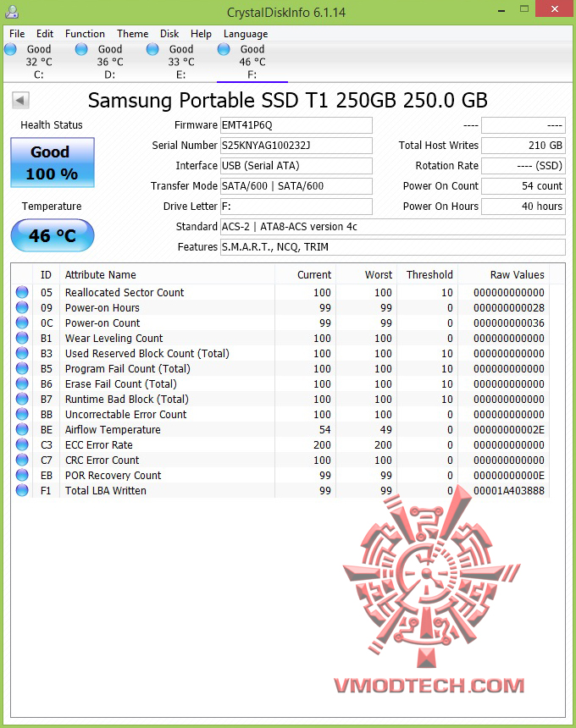Click status orb for Program Fail Count
Image resolution: width=576 pixels, height=728 pixels.
pos(22,368)
